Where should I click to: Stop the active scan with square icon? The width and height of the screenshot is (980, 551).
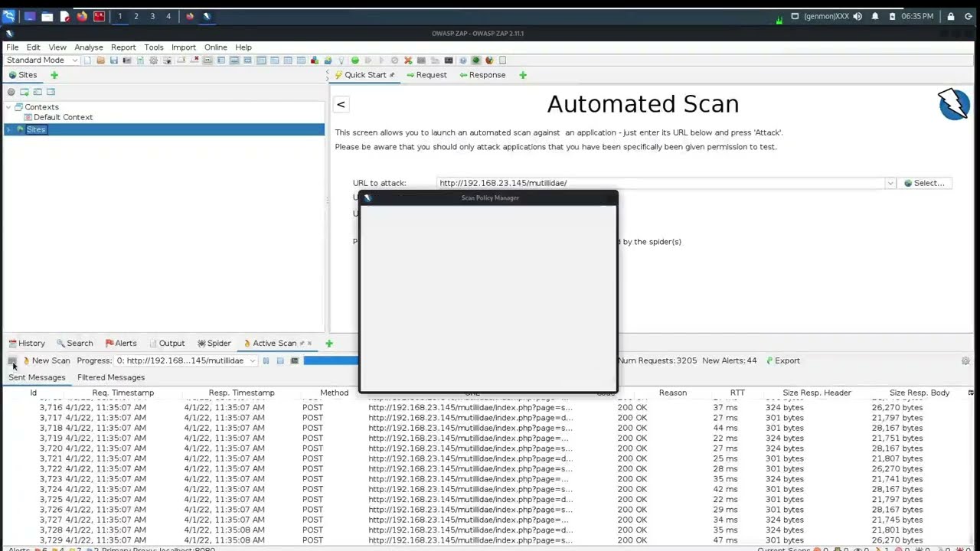coord(280,360)
